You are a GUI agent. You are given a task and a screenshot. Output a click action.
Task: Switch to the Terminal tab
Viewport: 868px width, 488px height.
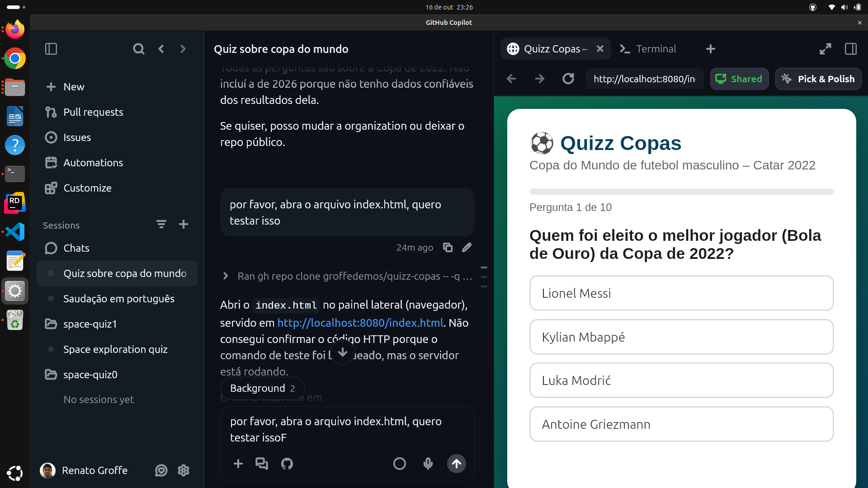click(x=648, y=49)
